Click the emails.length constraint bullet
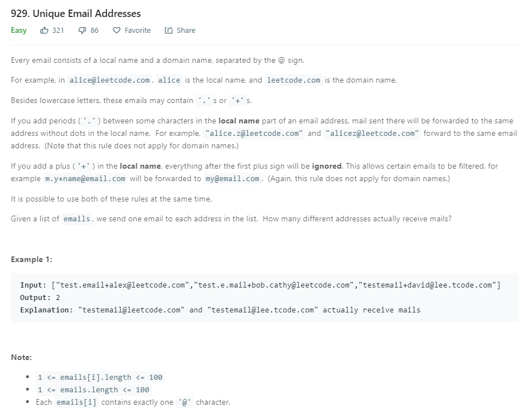 [x=93, y=390]
